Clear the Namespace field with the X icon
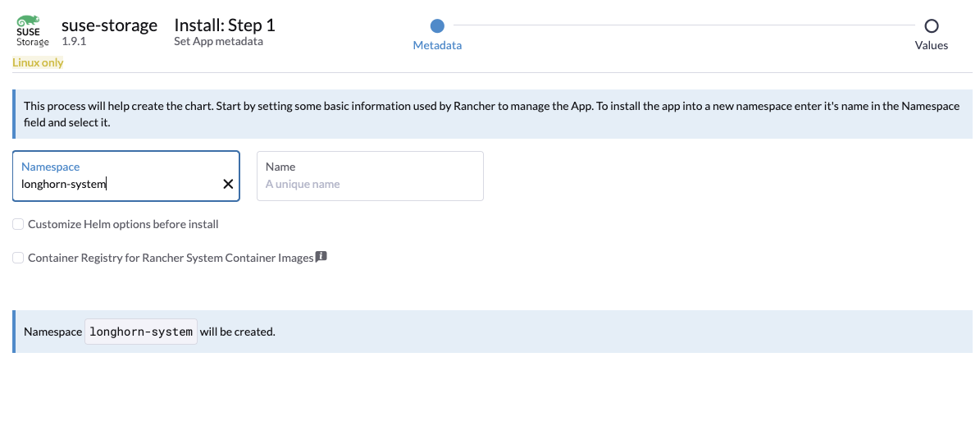Screen dimensions: 980x444 click(228, 185)
